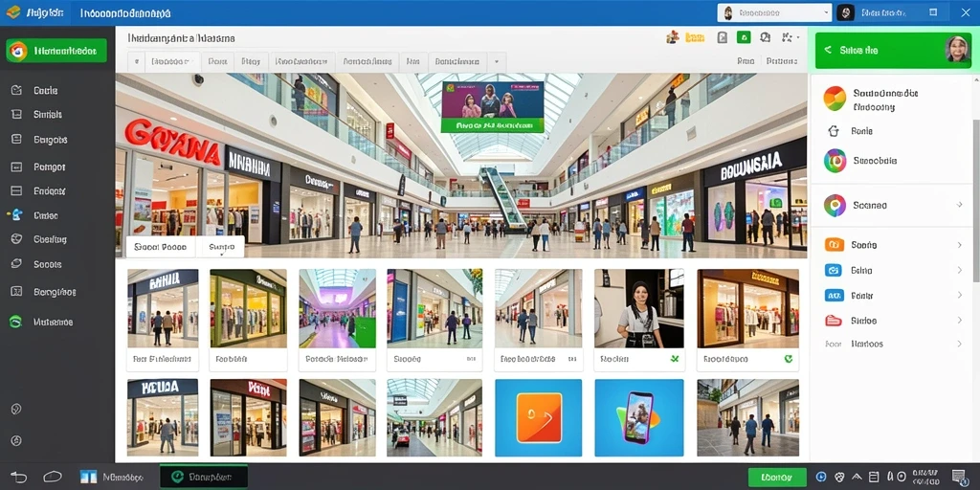The width and height of the screenshot is (980, 490).
Task: Click the first gray text link below the toolbar icons
Action: 746,61
